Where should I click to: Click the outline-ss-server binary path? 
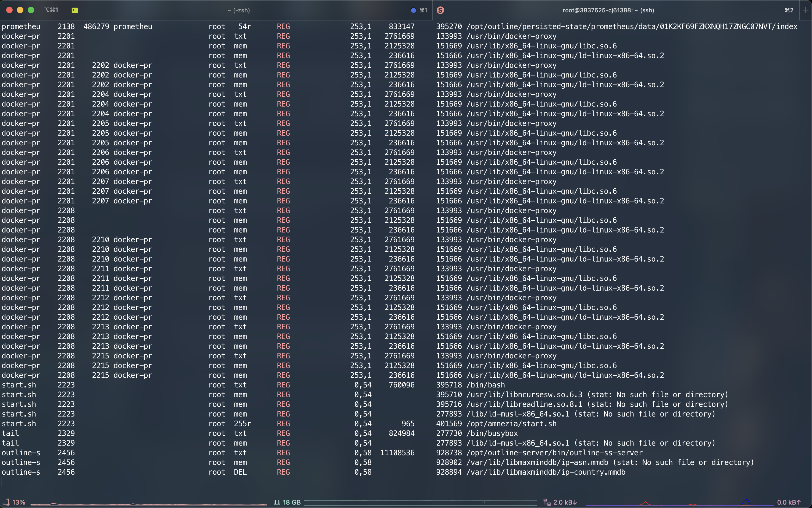click(x=554, y=453)
